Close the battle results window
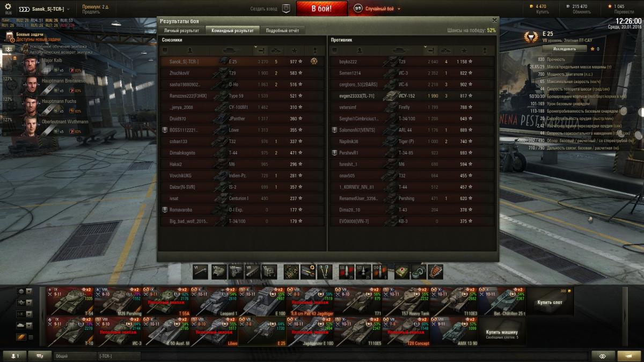Image resolution: width=644 pixels, height=362 pixels. pyautogui.click(x=494, y=20)
